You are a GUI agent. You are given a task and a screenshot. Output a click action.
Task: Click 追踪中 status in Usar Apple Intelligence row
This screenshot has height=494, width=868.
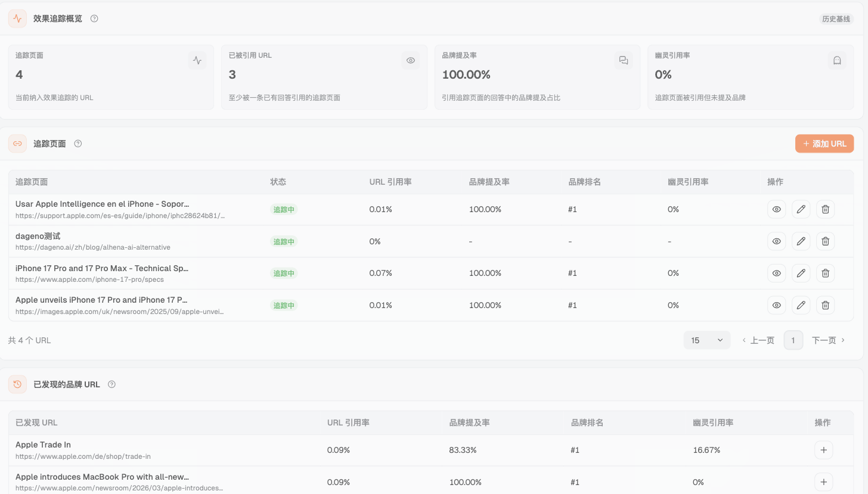[x=284, y=209]
